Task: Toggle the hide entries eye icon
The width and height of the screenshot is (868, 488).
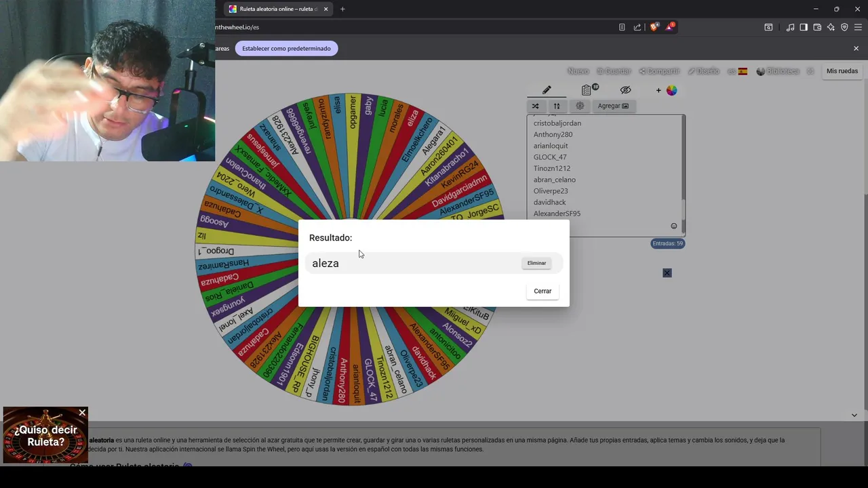Action: pyautogui.click(x=625, y=90)
